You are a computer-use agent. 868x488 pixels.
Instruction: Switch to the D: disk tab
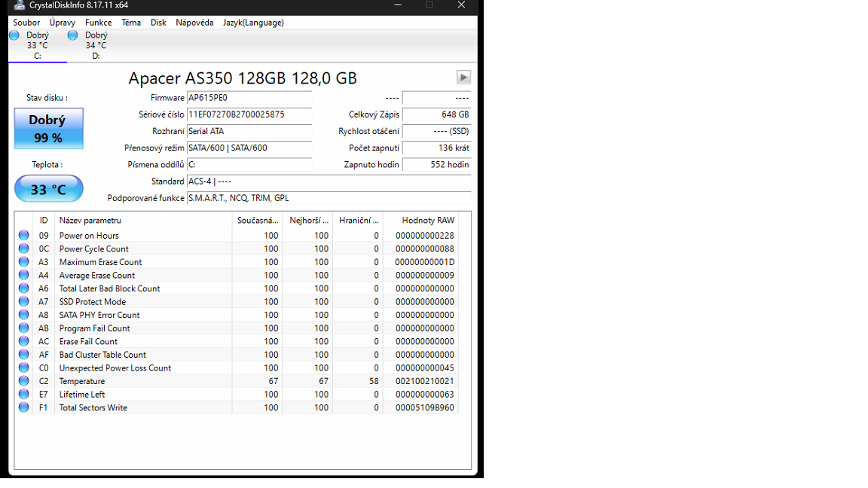pyautogui.click(x=95, y=45)
